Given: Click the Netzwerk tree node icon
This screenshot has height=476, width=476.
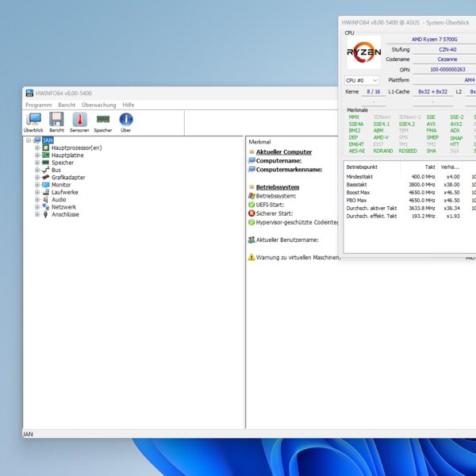Looking at the screenshot, I should coord(45,207).
